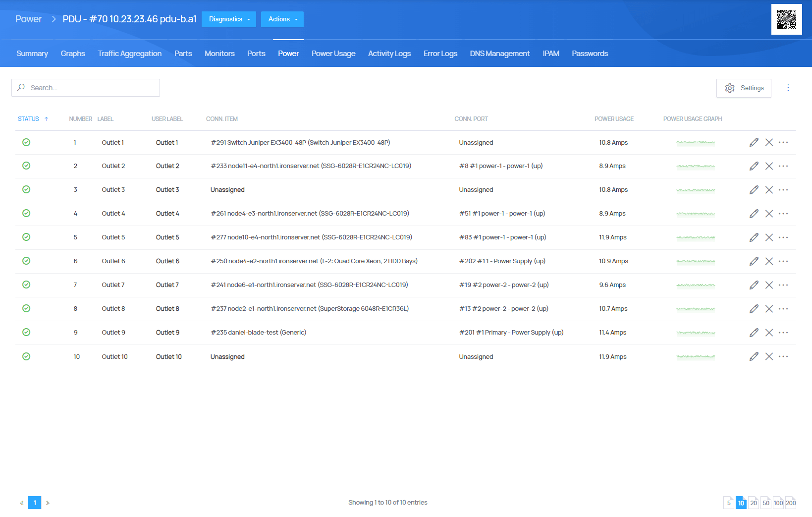The image size is (812, 517).
Task: Open the Activity Logs tab
Action: pyautogui.click(x=389, y=54)
